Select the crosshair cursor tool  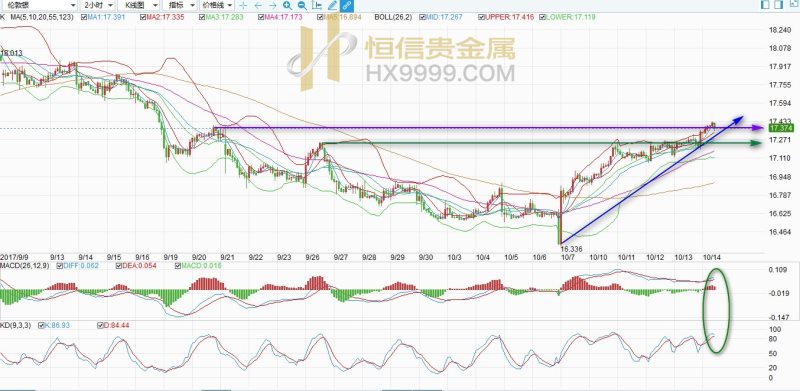pos(243,6)
